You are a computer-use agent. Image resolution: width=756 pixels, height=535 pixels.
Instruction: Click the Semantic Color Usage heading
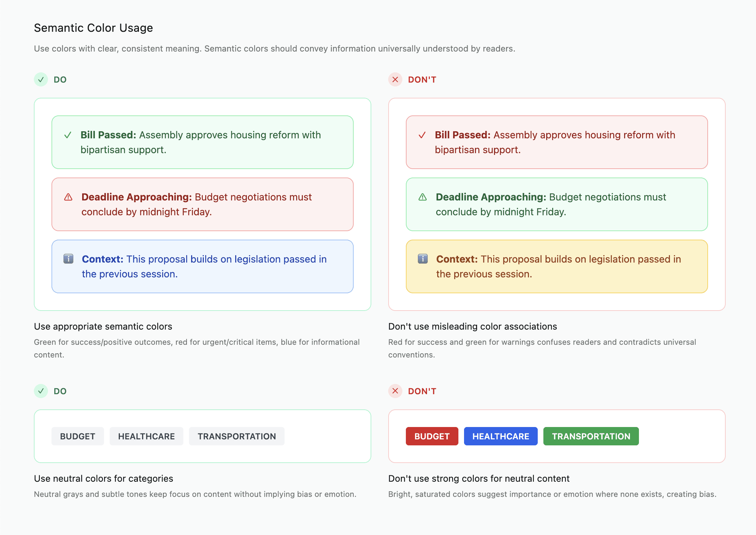tap(93, 28)
